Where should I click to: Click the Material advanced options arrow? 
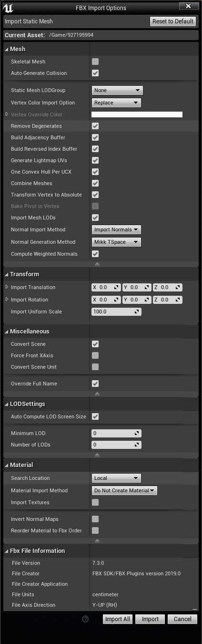click(97, 540)
